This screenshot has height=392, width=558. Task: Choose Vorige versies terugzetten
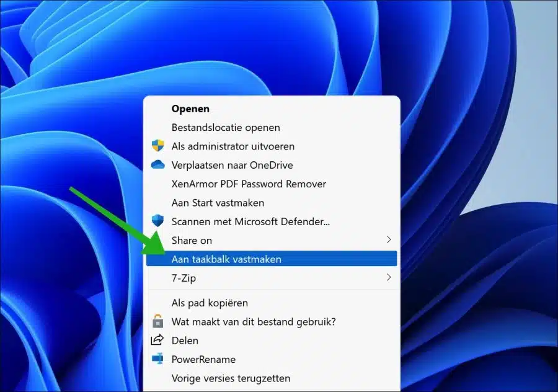(x=272, y=378)
